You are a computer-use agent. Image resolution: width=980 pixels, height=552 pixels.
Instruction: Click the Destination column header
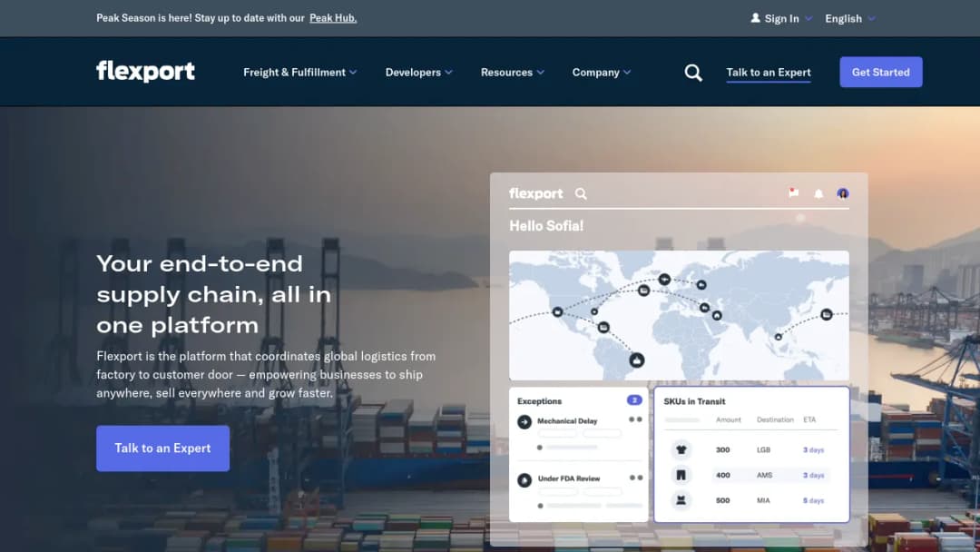point(775,419)
